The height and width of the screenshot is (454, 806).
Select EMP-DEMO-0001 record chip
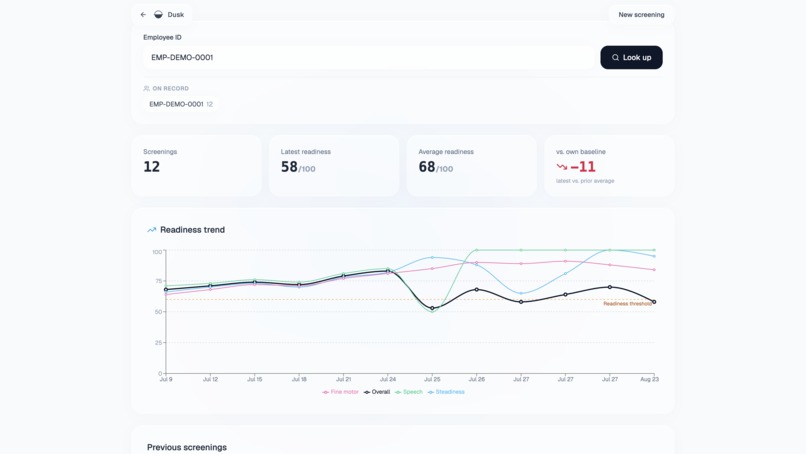181,104
